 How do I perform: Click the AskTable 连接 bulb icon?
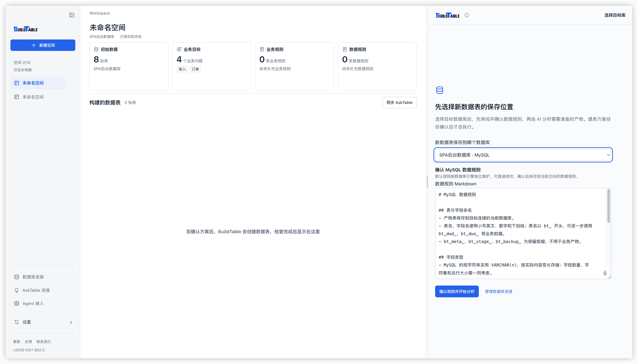[17, 290]
